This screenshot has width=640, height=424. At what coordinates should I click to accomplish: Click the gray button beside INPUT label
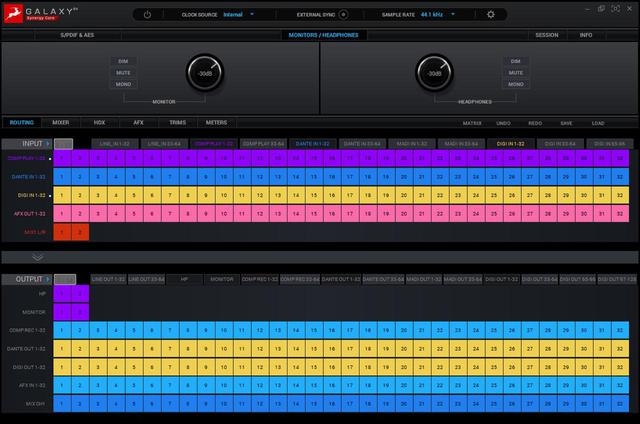(63, 144)
